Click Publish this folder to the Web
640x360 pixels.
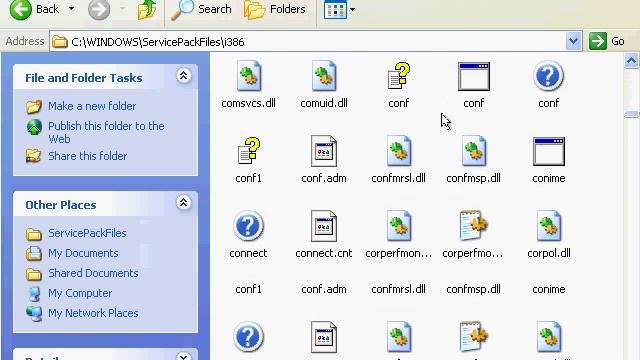(106, 132)
